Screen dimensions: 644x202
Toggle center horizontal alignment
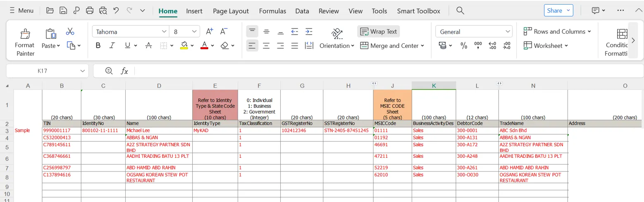267,45
